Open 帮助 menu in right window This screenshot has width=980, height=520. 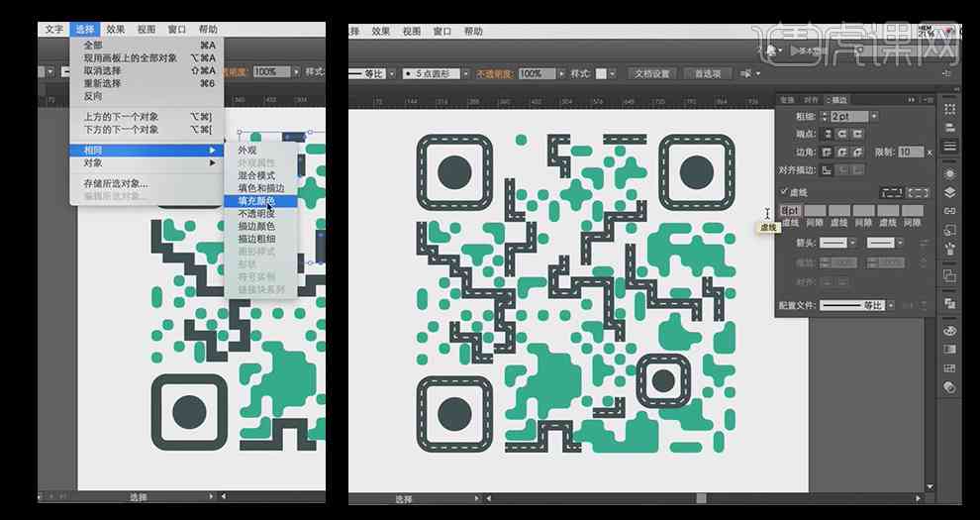click(x=473, y=31)
